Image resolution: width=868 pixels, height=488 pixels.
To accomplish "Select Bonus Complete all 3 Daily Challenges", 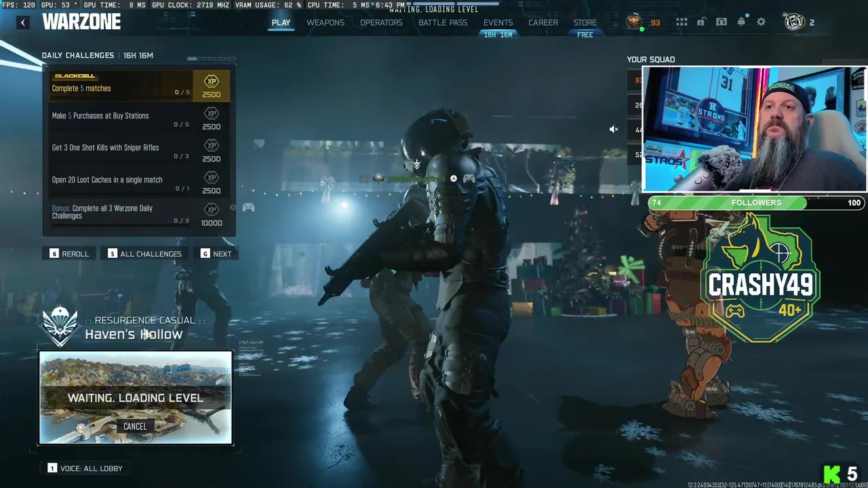I will 139,213.
